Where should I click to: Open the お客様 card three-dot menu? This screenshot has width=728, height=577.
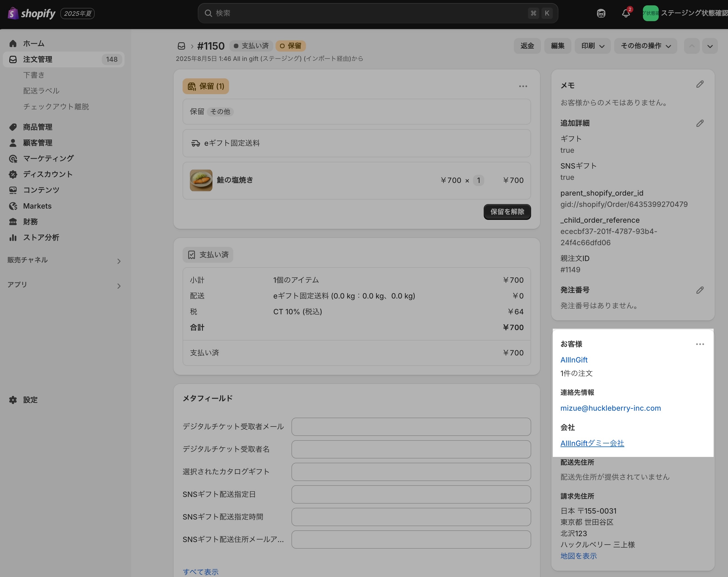(700, 344)
